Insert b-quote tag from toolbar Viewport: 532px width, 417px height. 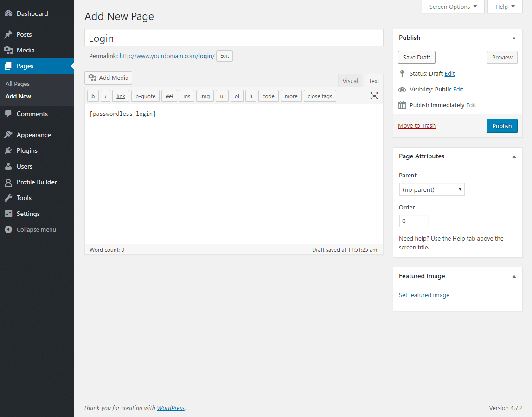point(145,96)
